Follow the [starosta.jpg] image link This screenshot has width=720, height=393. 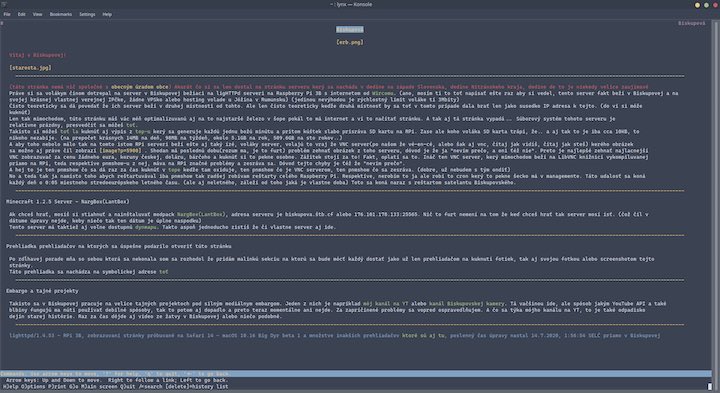click(30, 67)
